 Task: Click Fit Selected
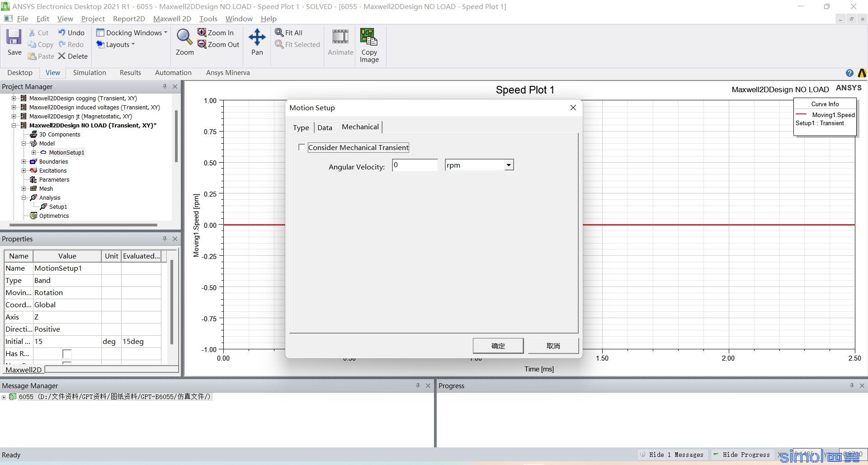297,44
